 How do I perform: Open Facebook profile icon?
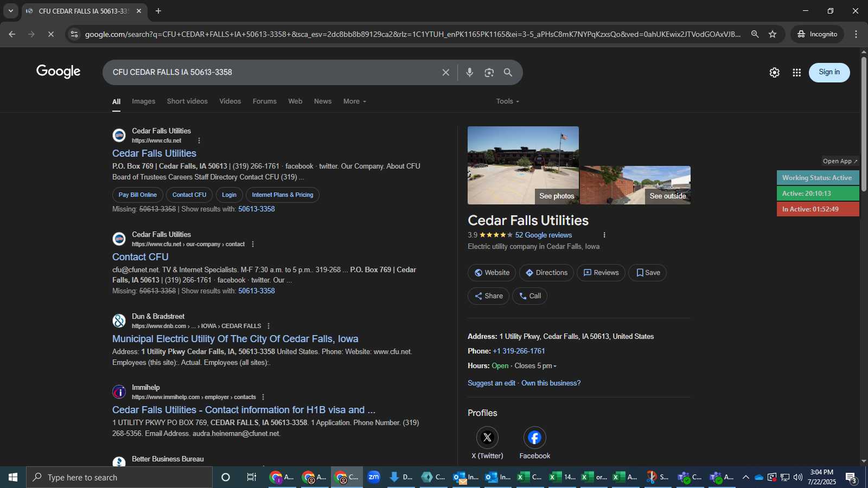pos(534,438)
